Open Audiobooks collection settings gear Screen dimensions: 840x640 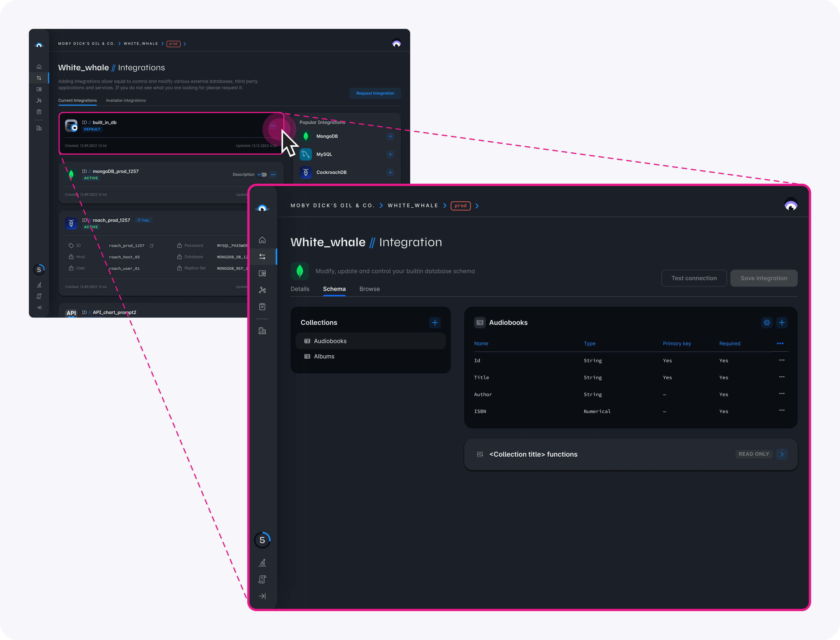tap(767, 323)
